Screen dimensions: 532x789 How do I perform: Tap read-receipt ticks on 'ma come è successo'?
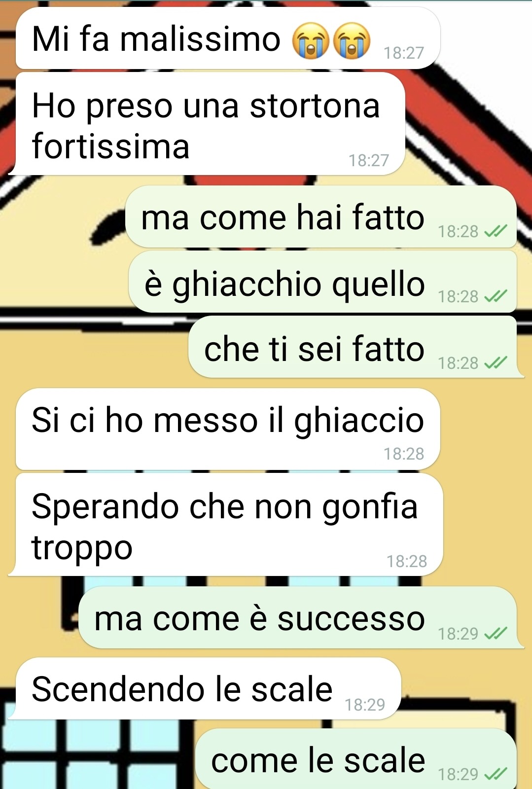click(496, 633)
